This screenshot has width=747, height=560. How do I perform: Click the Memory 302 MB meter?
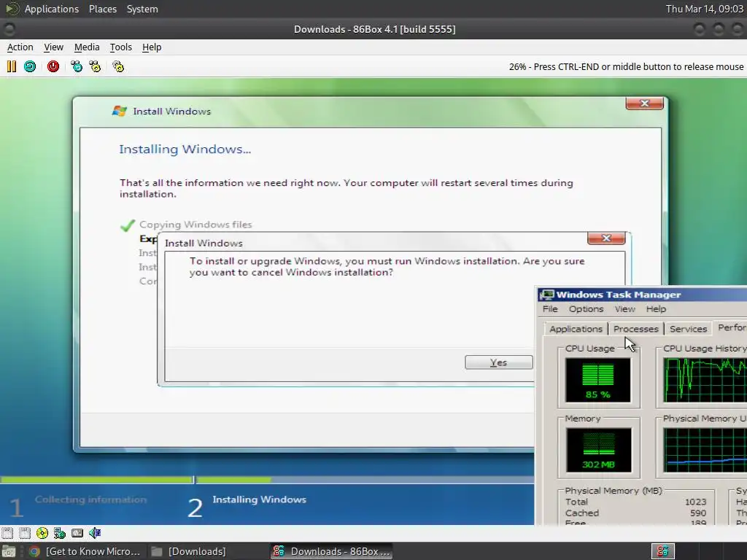click(x=598, y=450)
